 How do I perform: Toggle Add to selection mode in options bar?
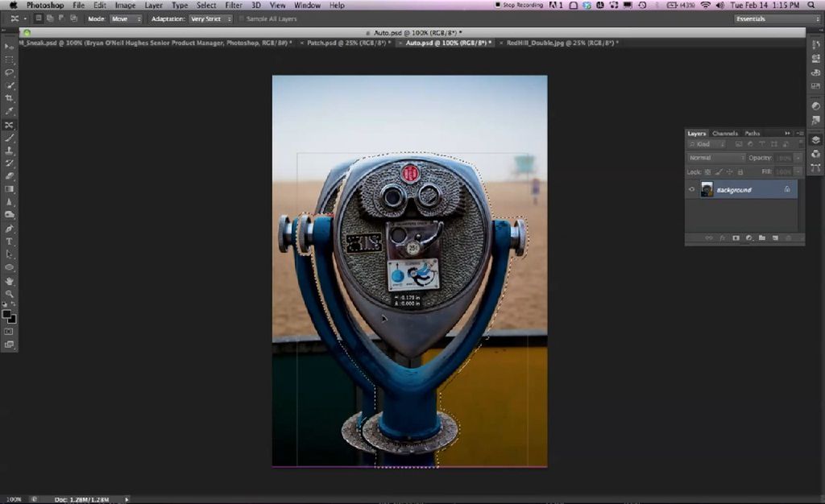[50, 19]
